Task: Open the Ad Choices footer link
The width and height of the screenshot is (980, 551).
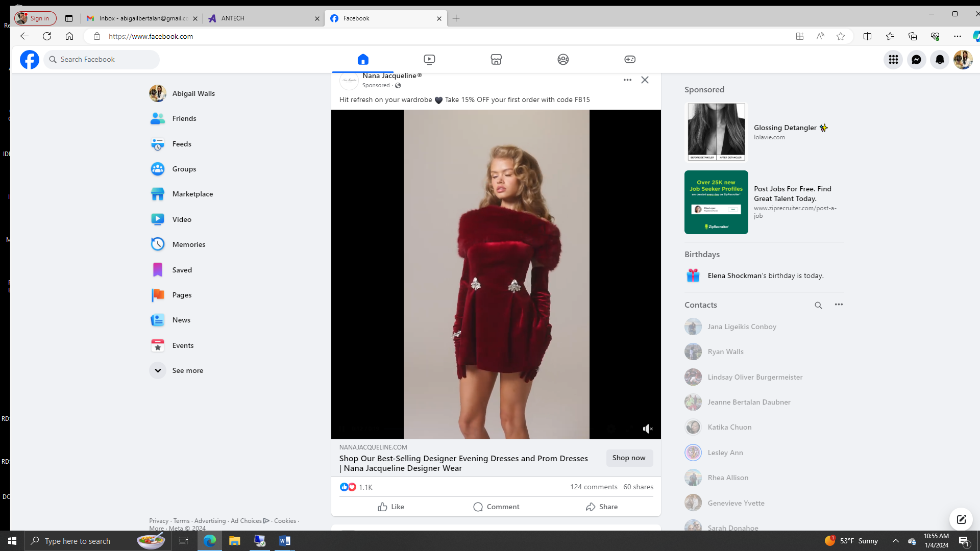Action: click(250, 521)
